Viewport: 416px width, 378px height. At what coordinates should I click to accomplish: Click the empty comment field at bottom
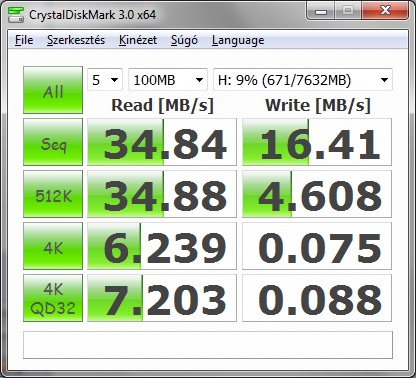(208, 345)
